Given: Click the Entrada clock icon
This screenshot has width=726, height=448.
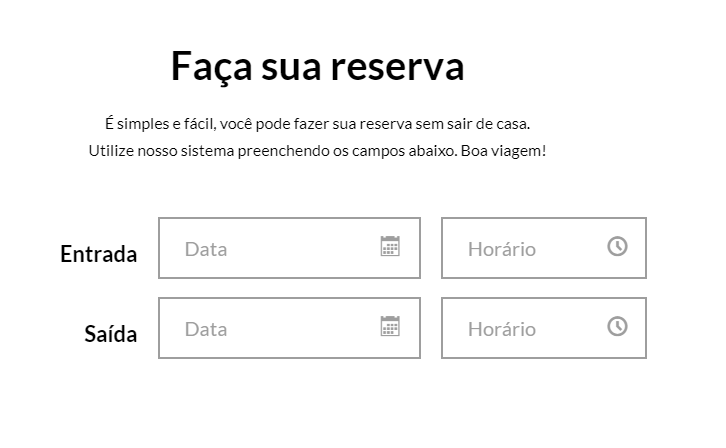Looking at the screenshot, I should pos(617,246).
